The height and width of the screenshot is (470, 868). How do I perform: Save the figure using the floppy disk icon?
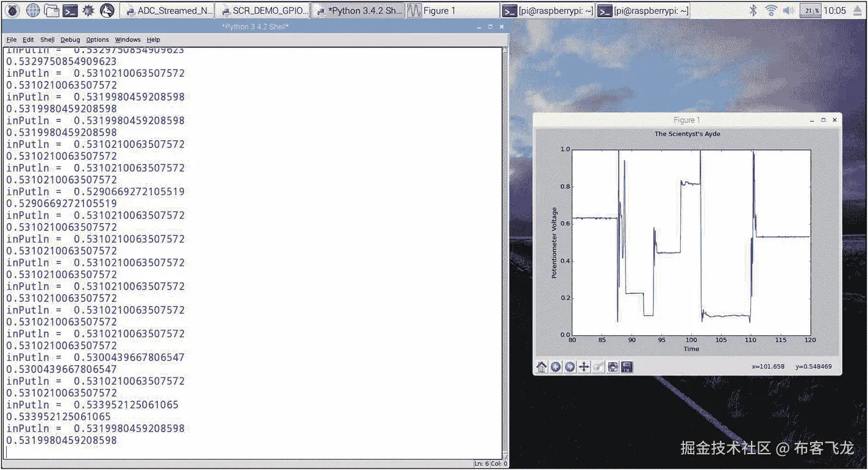[x=627, y=366]
